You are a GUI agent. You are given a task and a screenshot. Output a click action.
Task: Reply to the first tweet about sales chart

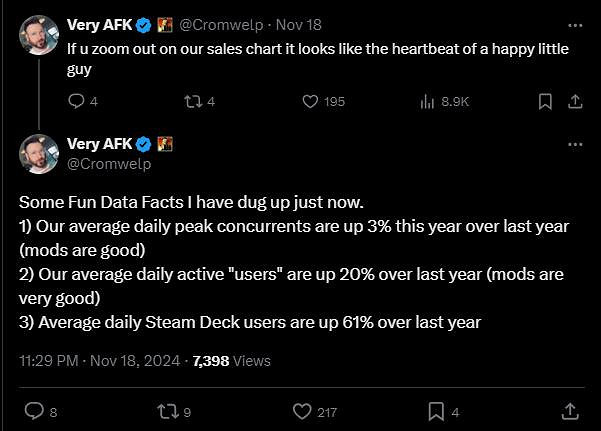[x=76, y=101]
